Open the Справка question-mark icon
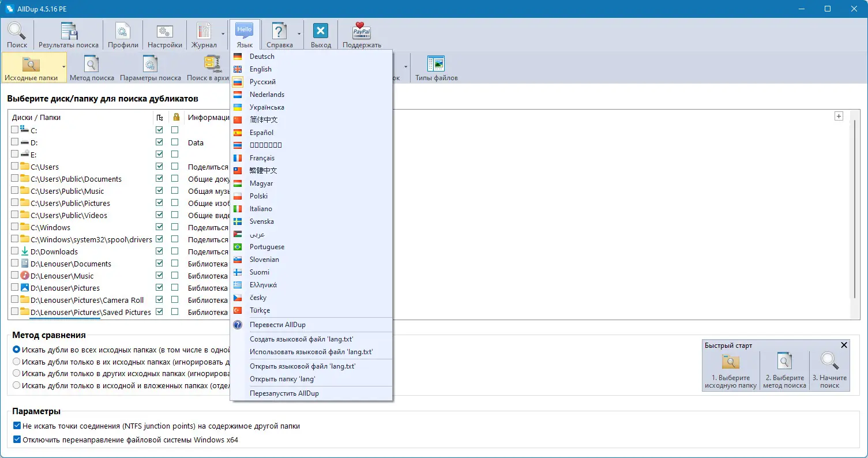This screenshot has height=458, width=868. click(279, 31)
